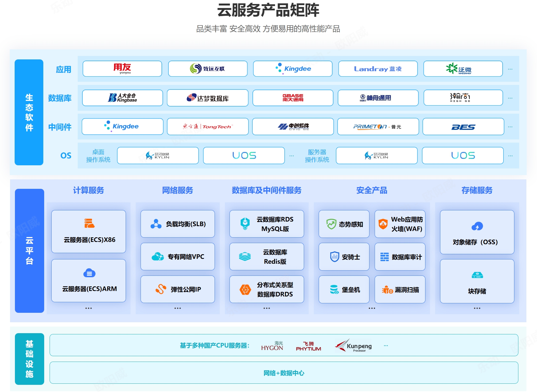The image size is (537, 392).
Task: Click the UOS logo under 桌面操作系统
Action: (244, 156)
